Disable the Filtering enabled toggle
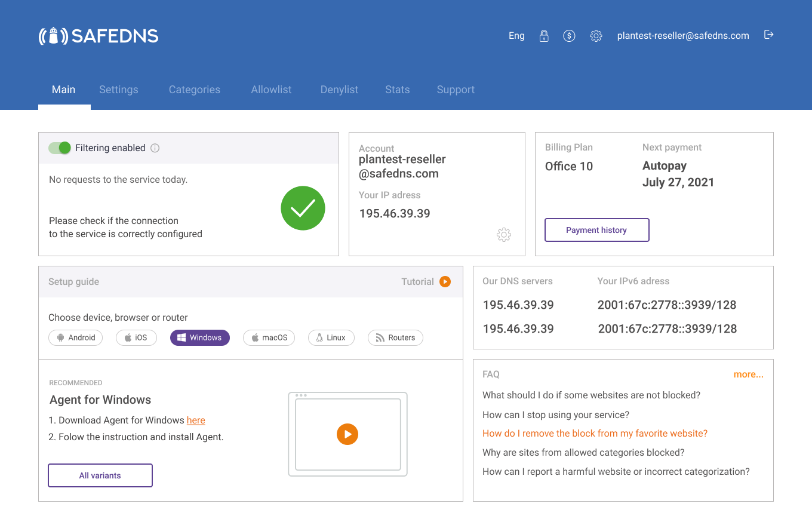812x525 pixels. coord(59,148)
